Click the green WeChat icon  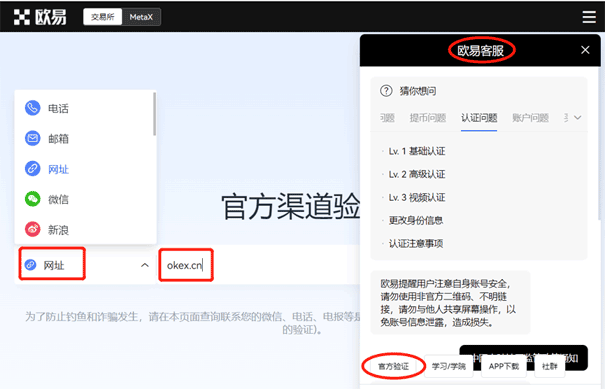[x=32, y=199]
